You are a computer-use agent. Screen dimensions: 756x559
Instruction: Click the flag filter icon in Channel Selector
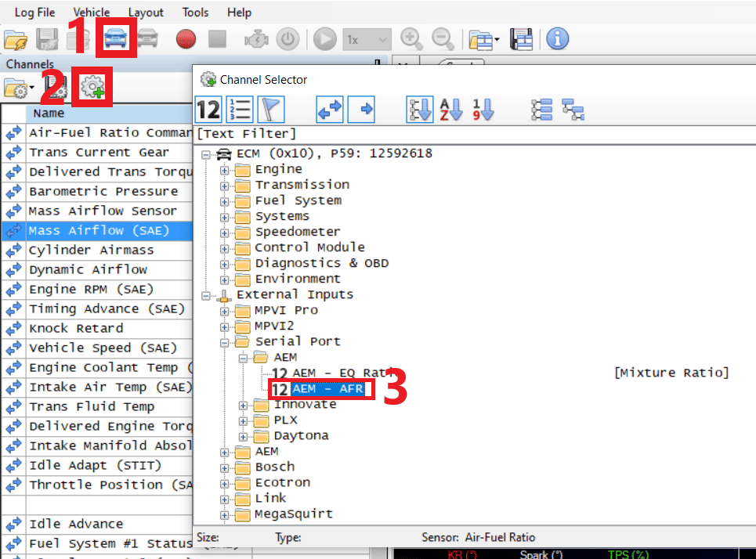271,110
